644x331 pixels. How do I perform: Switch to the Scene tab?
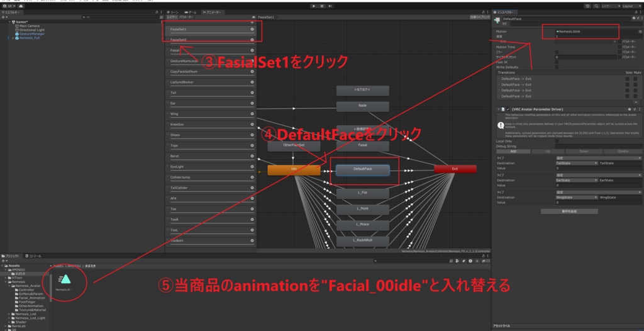point(172,13)
